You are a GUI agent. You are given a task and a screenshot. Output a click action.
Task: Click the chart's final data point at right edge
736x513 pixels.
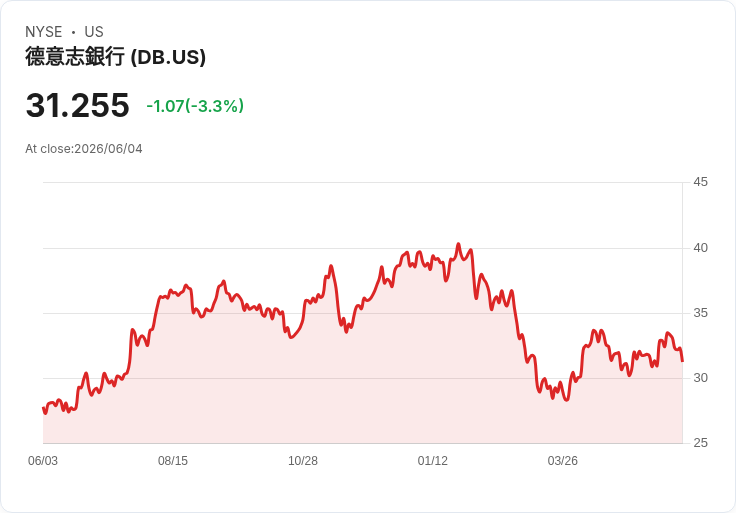point(682,361)
